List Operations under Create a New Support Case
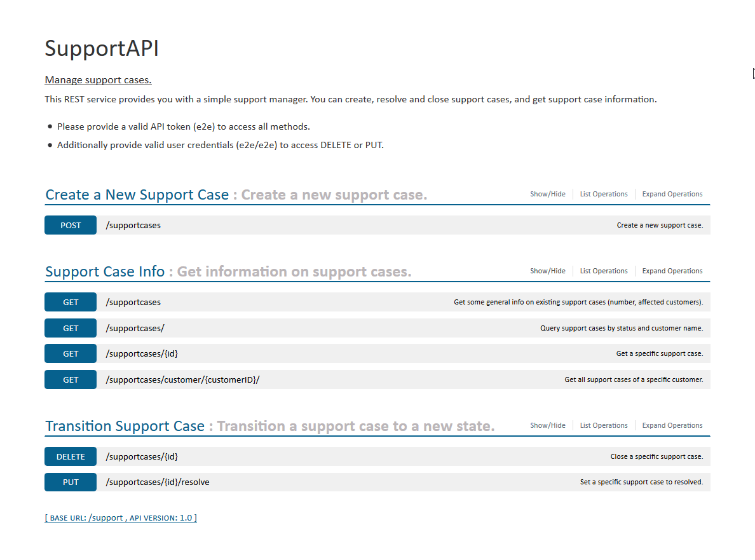 tap(603, 195)
